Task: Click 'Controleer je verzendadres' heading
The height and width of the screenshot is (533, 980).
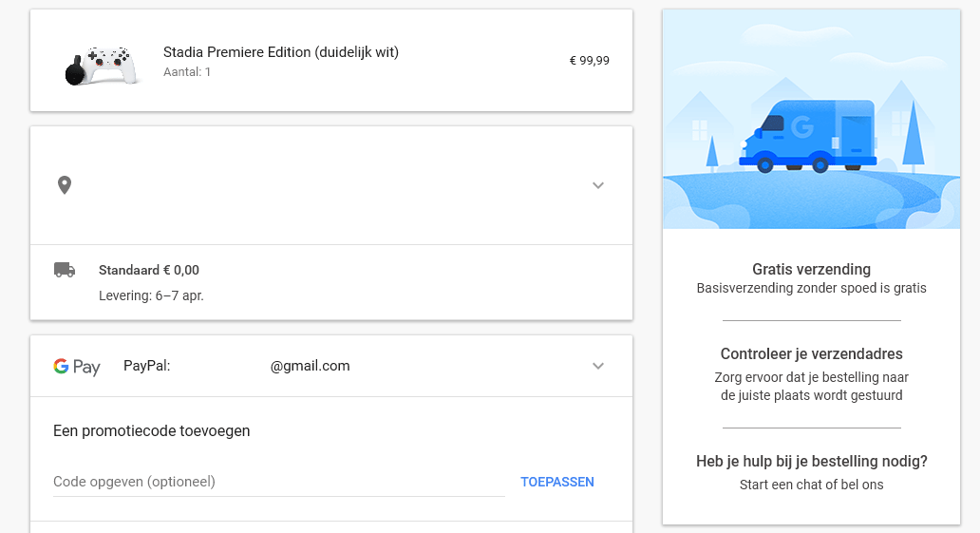Action: click(811, 354)
